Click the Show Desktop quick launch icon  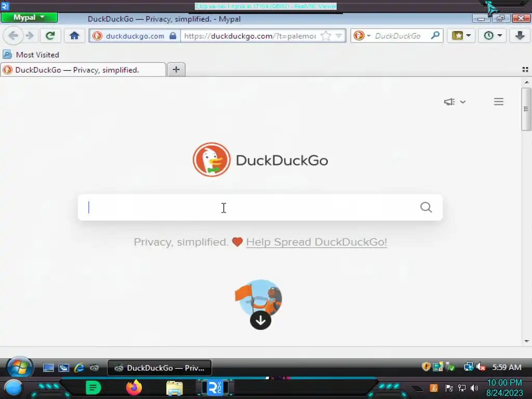point(48,368)
